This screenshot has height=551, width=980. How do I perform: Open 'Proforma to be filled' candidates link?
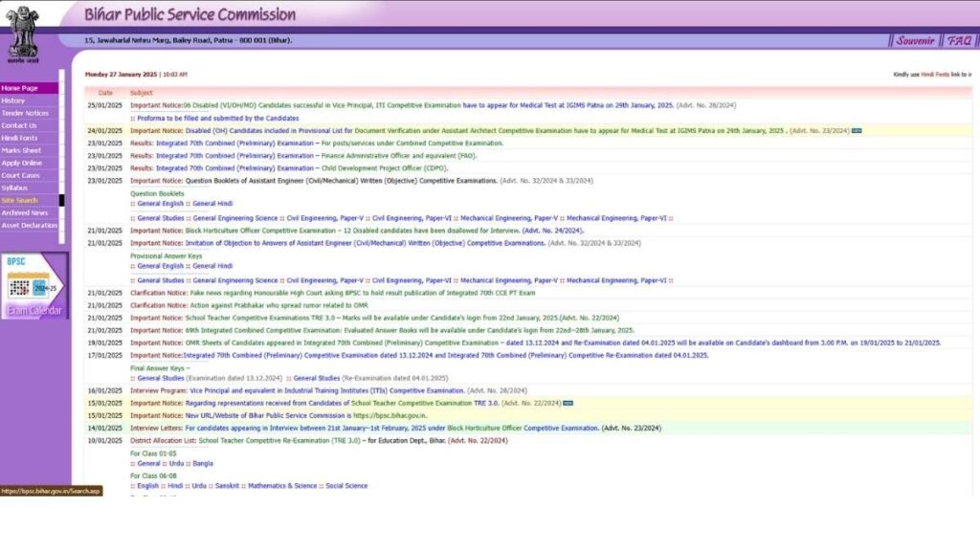[210, 118]
